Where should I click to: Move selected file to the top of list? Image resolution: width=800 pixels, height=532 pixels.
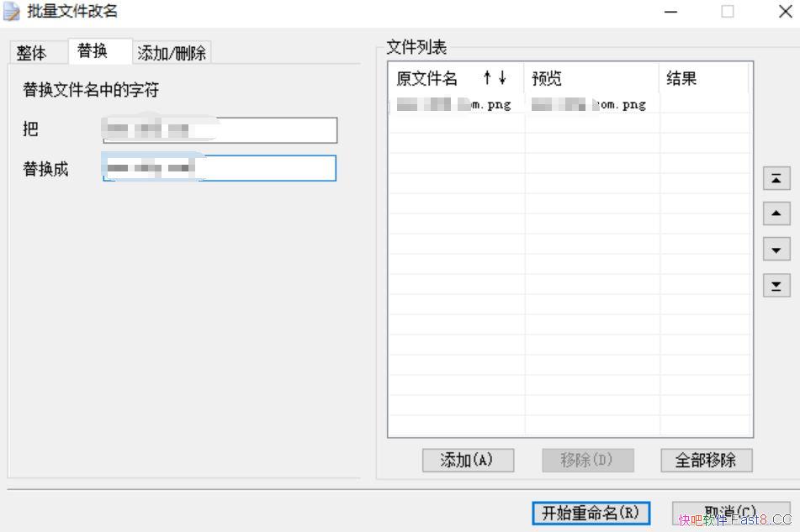coord(776,178)
